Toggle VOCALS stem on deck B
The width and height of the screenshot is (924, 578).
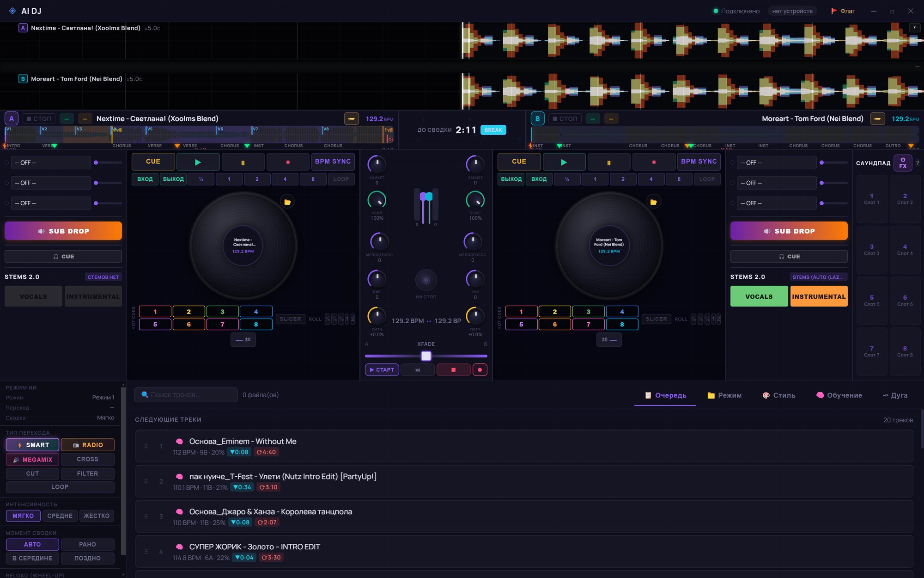759,296
